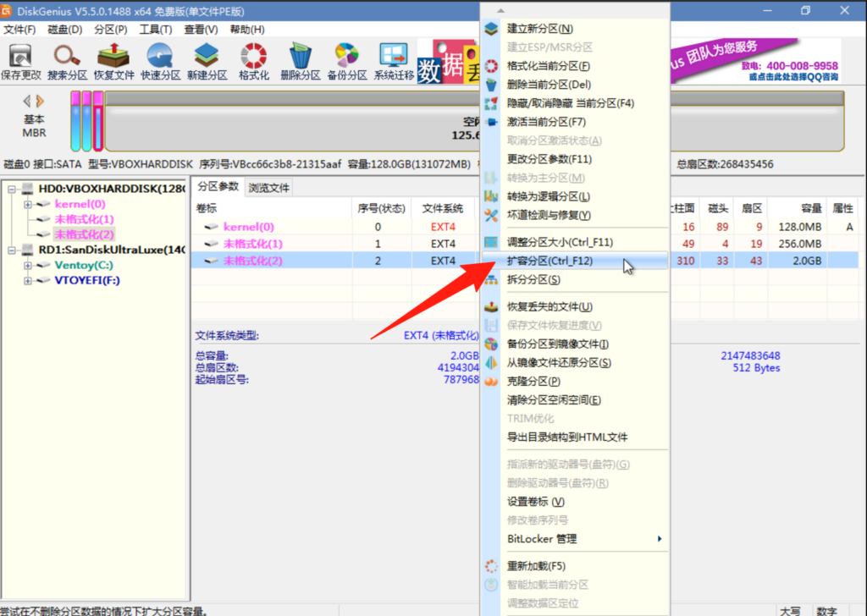Click the 快速分区 quick partition icon
This screenshot has width=867, height=616.
tap(160, 61)
